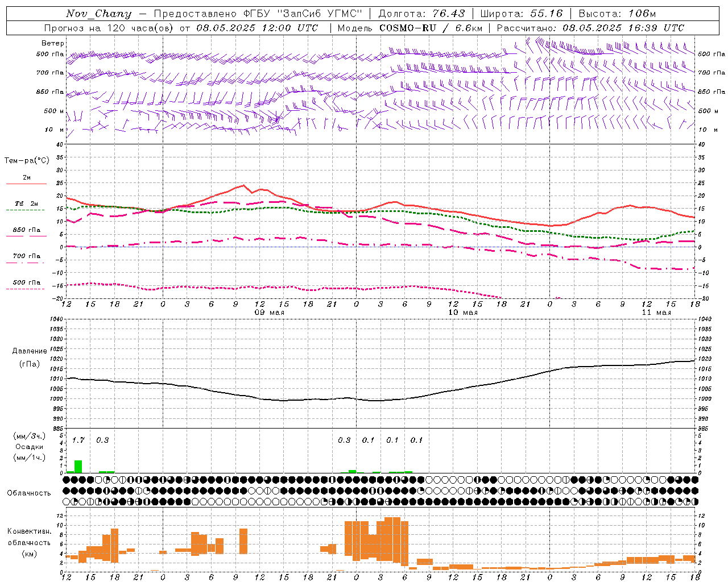Click the tallest green precipitation bar
This screenshot has width=728, height=582.
click(x=78, y=467)
